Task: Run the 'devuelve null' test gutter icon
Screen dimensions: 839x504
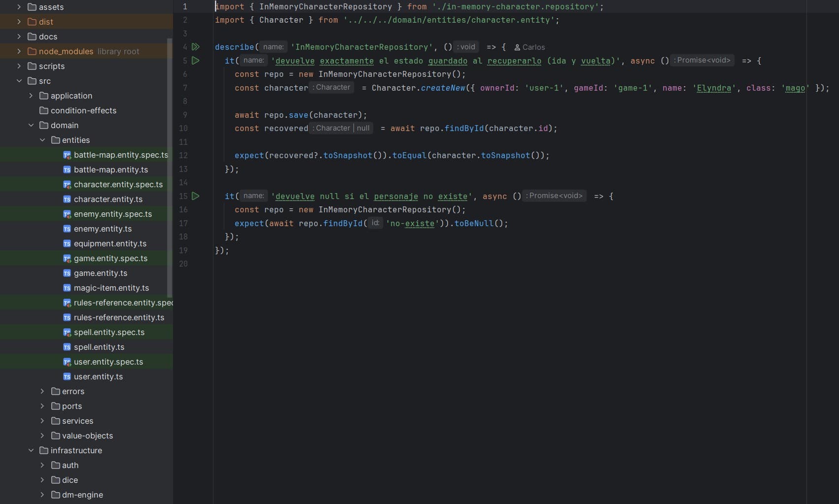Action: (196, 196)
